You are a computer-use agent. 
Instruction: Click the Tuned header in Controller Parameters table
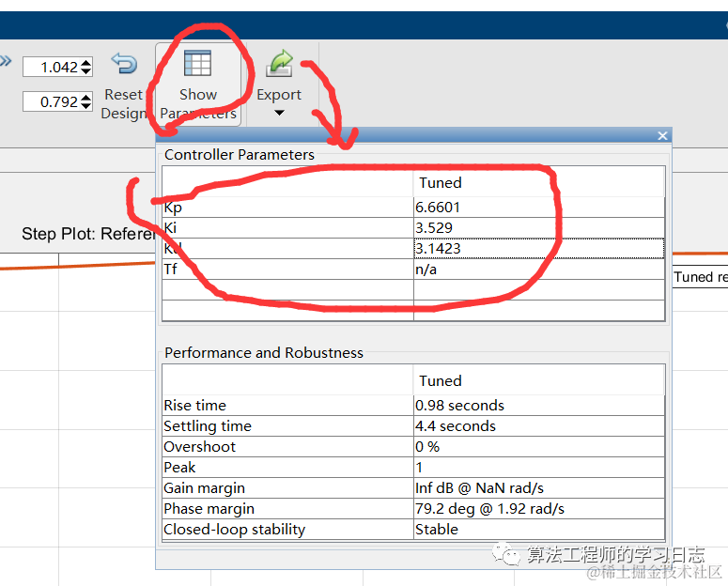(441, 182)
